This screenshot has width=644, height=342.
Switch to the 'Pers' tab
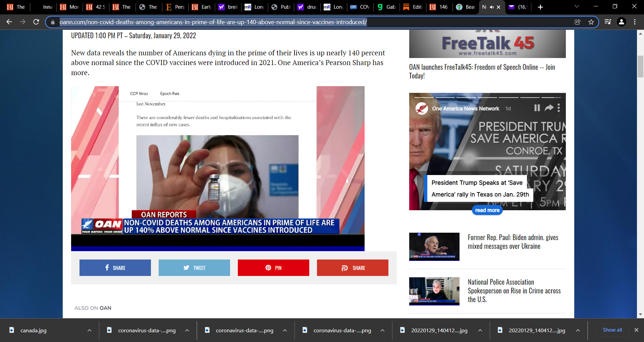(175, 7)
